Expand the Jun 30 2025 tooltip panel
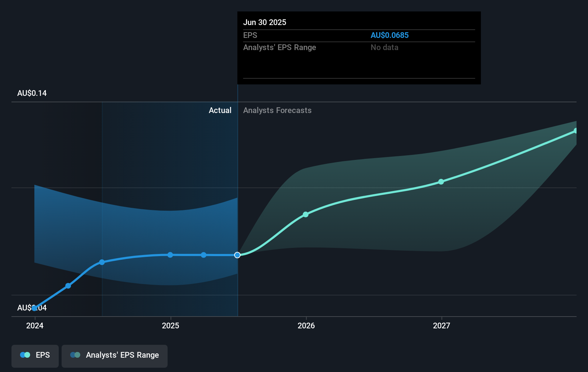Image resolution: width=588 pixels, height=372 pixels. (x=358, y=48)
